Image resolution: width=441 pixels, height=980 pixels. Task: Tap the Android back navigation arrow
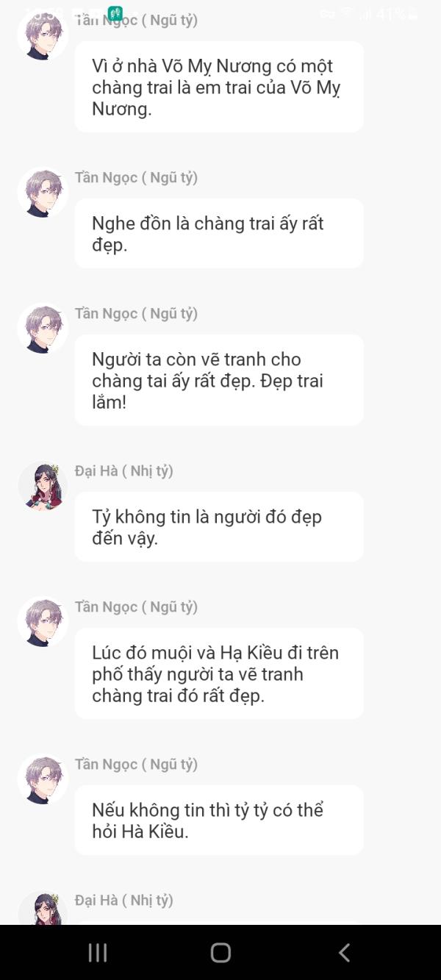pyautogui.click(x=344, y=953)
